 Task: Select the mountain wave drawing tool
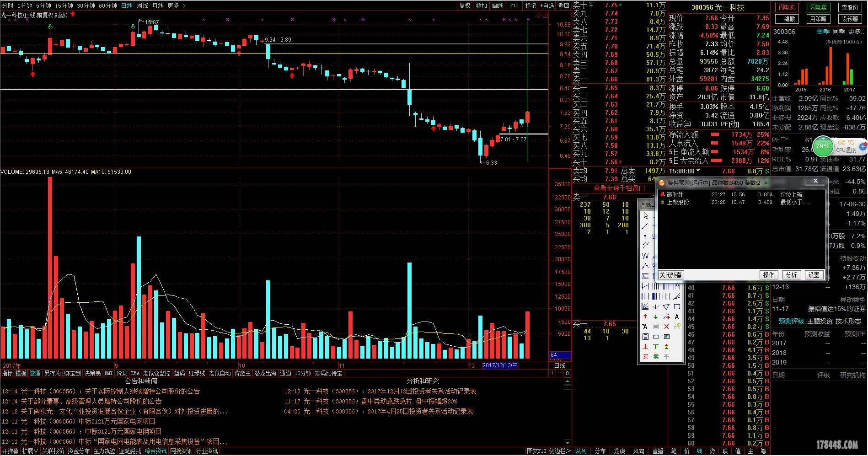tap(645, 266)
